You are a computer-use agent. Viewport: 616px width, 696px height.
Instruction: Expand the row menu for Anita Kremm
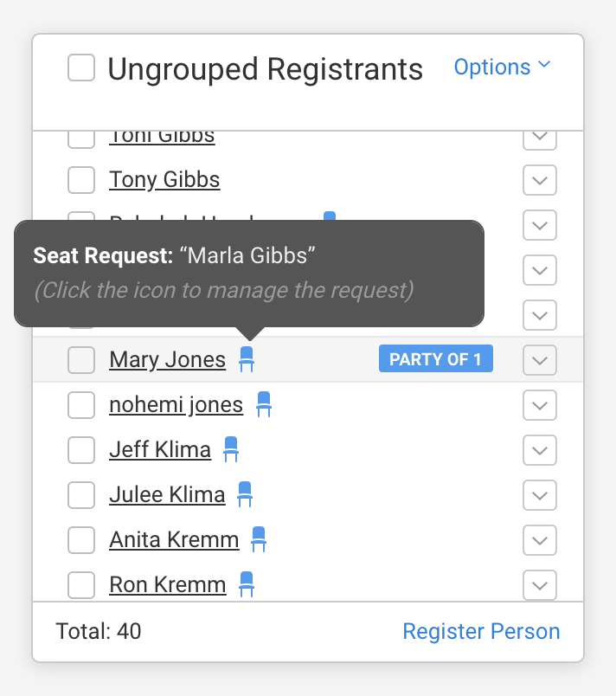click(x=540, y=540)
